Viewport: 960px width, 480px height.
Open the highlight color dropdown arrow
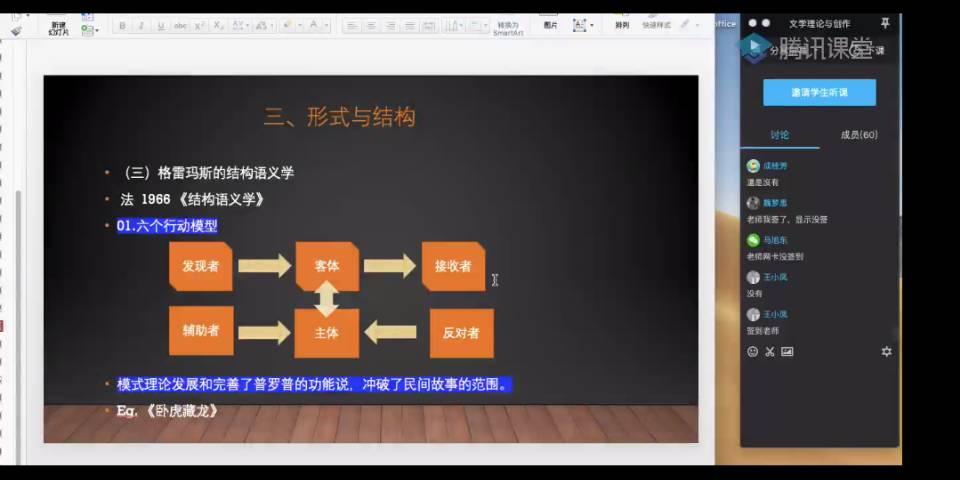[x=299, y=26]
